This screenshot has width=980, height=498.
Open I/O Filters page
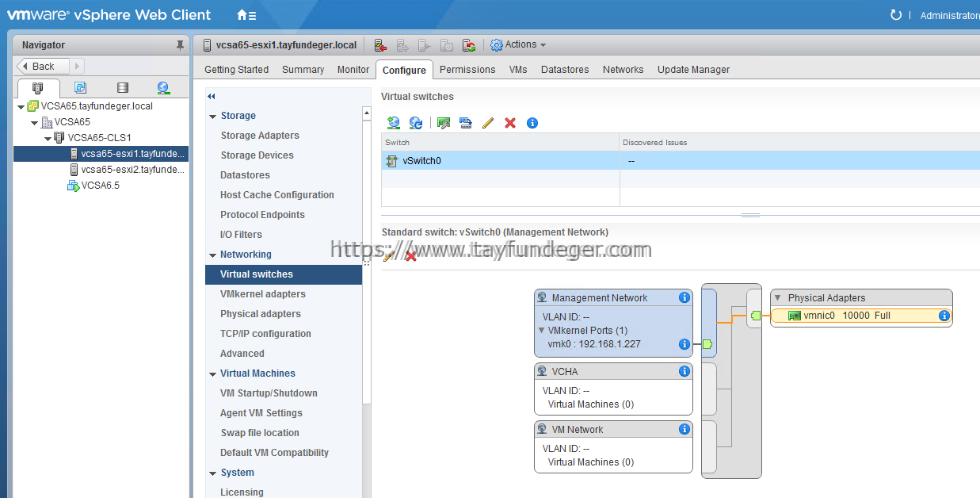(241, 235)
